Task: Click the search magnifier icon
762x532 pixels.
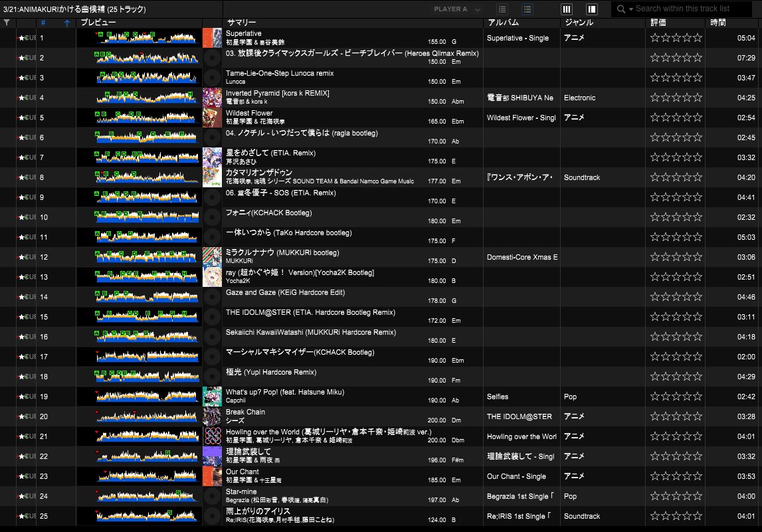Action: pyautogui.click(x=621, y=9)
